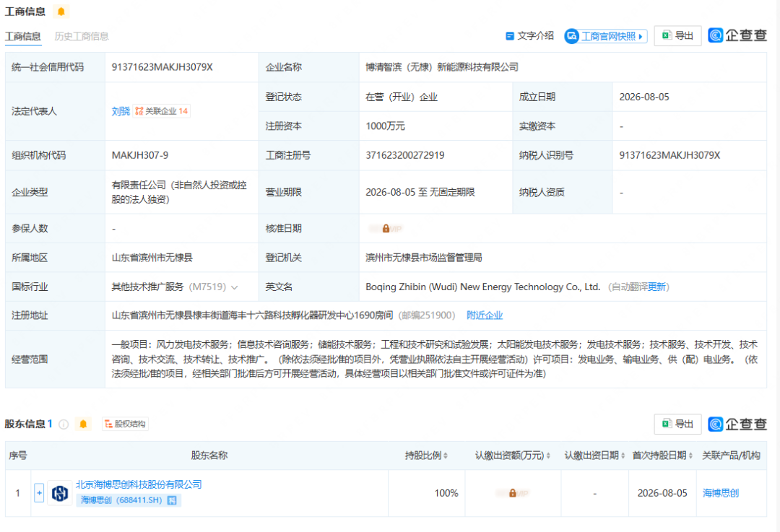Click the credit code 91371623MAKJH3079X under 统一社会信用代码
Screen dimensions: 780x532
tap(162, 67)
